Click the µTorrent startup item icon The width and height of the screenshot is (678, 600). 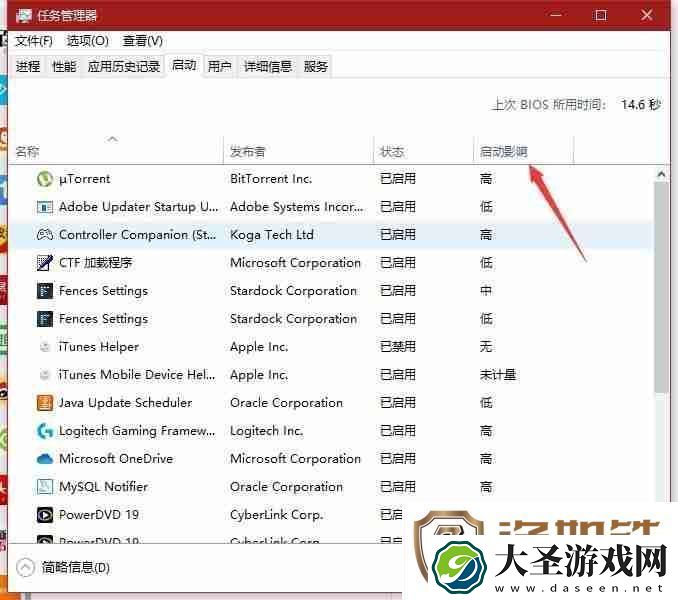pyautogui.click(x=45, y=179)
